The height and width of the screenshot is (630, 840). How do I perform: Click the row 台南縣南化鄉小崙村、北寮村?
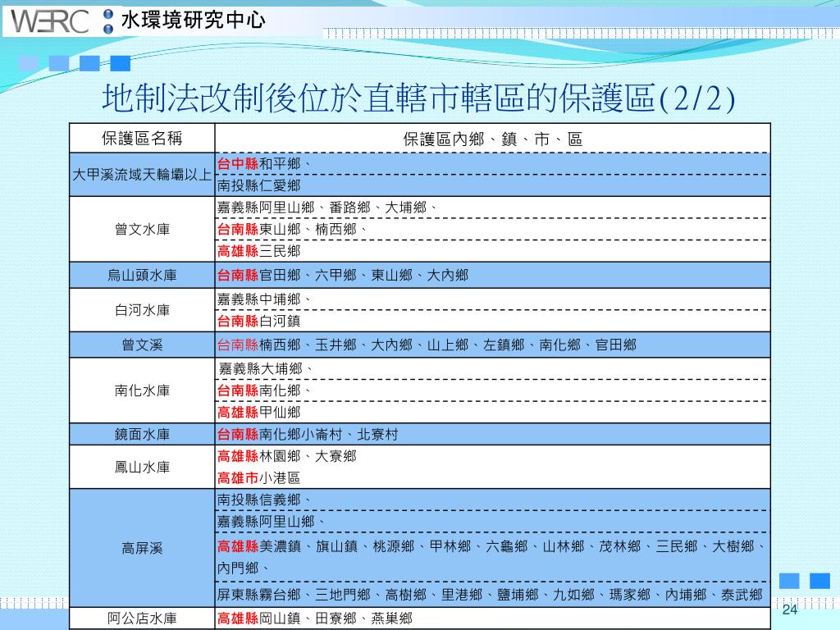tap(492, 435)
